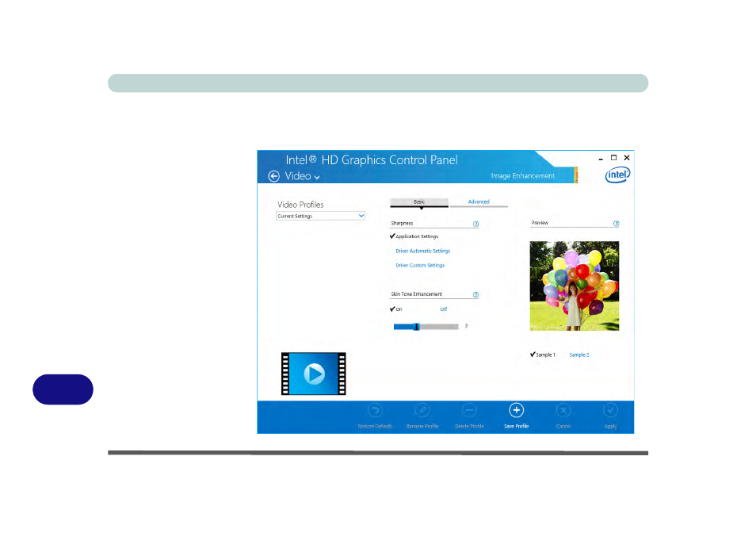Click the "Sharpness" section label
The height and width of the screenshot is (533, 756).
(402, 224)
